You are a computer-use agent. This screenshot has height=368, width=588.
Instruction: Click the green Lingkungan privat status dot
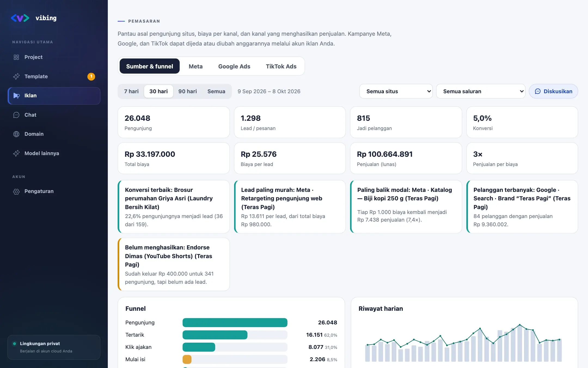click(14, 343)
